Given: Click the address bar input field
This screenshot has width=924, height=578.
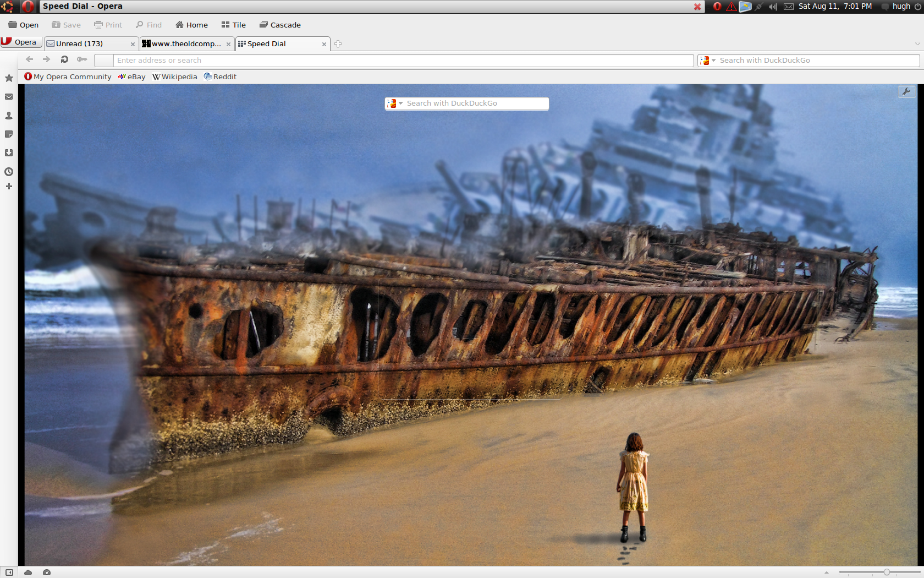Looking at the screenshot, I should (x=403, y=61).
